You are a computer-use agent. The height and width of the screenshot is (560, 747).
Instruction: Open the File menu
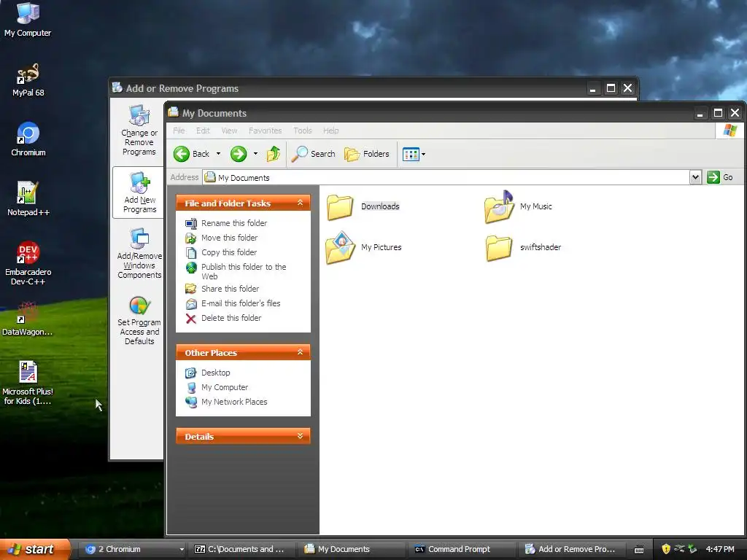click(x=179, y=131)
